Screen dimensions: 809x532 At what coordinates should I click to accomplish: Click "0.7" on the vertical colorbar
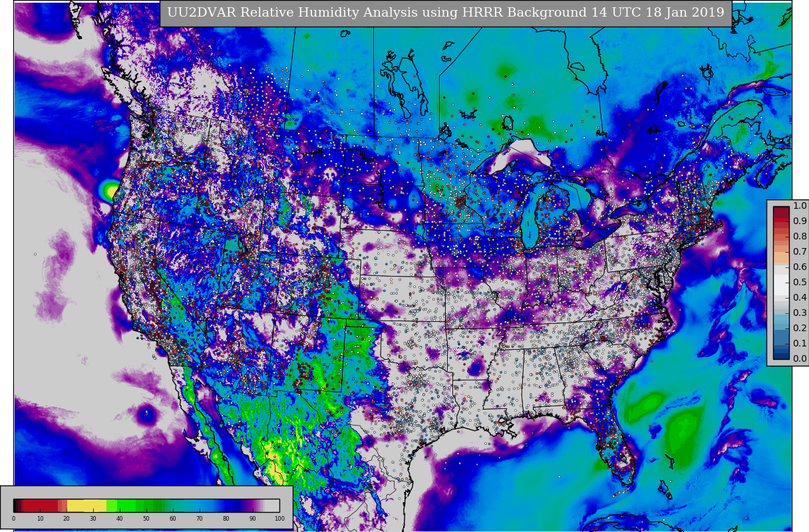coord(800,252)
